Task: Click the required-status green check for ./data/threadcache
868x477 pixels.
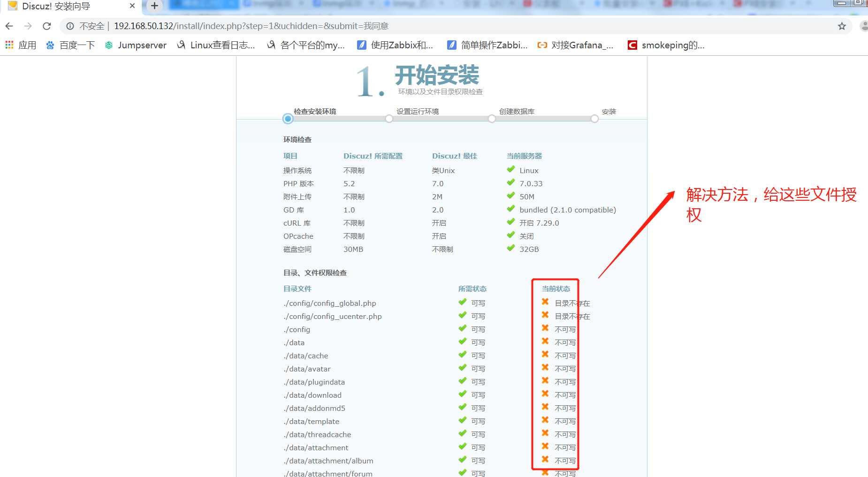Action: tap(463, 433)
